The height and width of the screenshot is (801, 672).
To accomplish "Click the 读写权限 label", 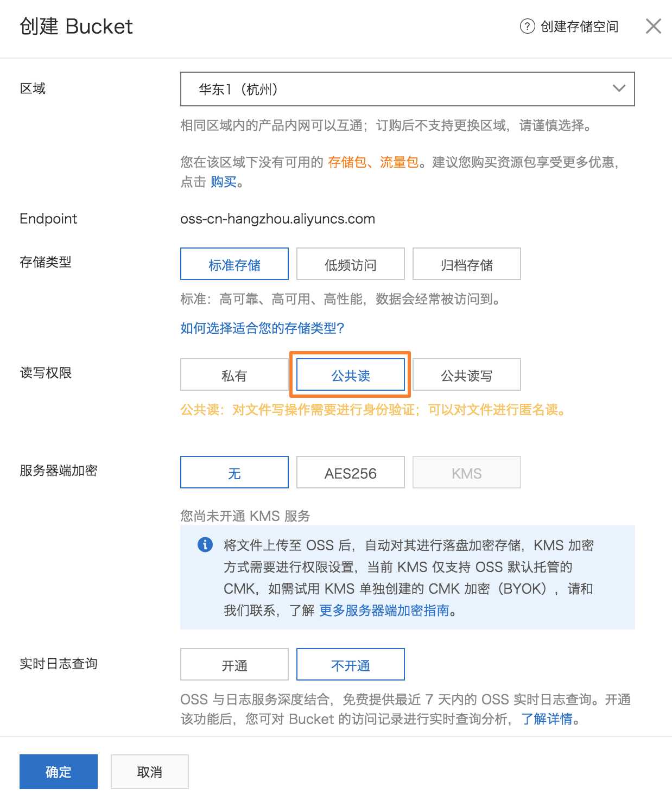I will (46, 373).
